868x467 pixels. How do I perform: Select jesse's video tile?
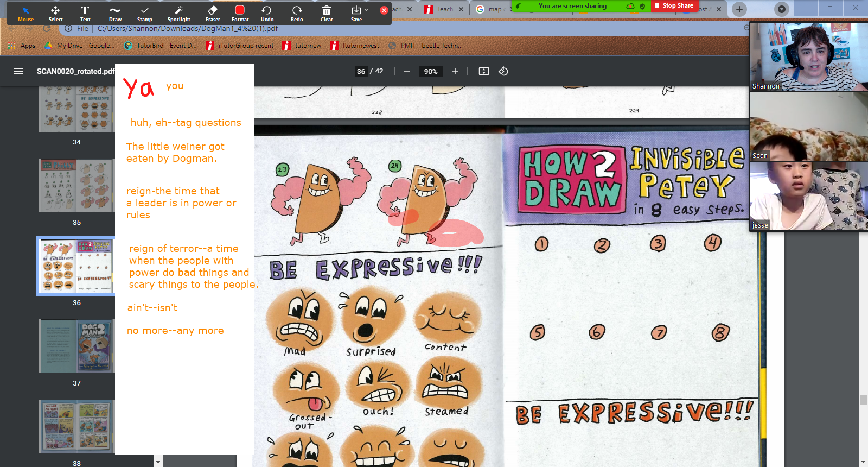pos(809,196)
